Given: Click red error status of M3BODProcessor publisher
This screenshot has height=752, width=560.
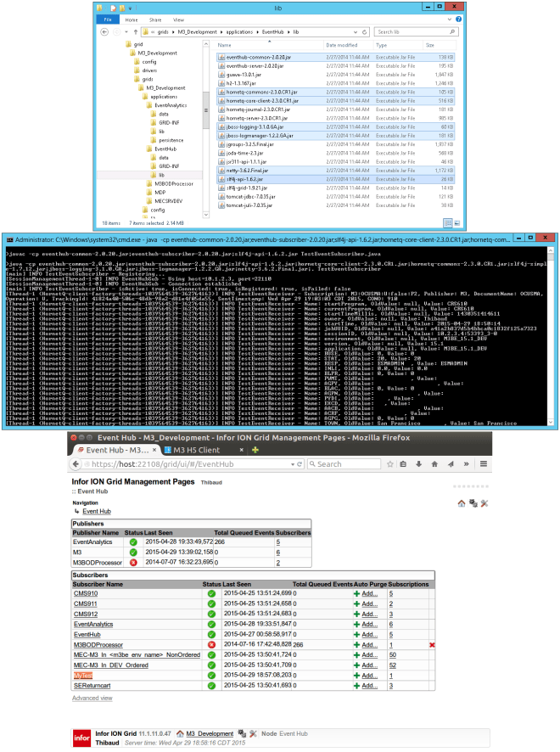Looking at the screenshot, I should pyautogui.click(x=133, y=563).
